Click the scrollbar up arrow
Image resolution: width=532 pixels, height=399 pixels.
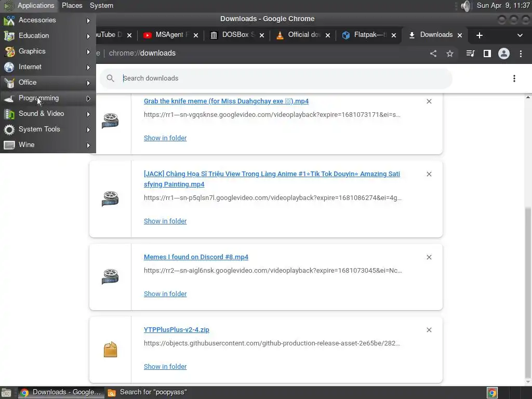pos(528,97)
